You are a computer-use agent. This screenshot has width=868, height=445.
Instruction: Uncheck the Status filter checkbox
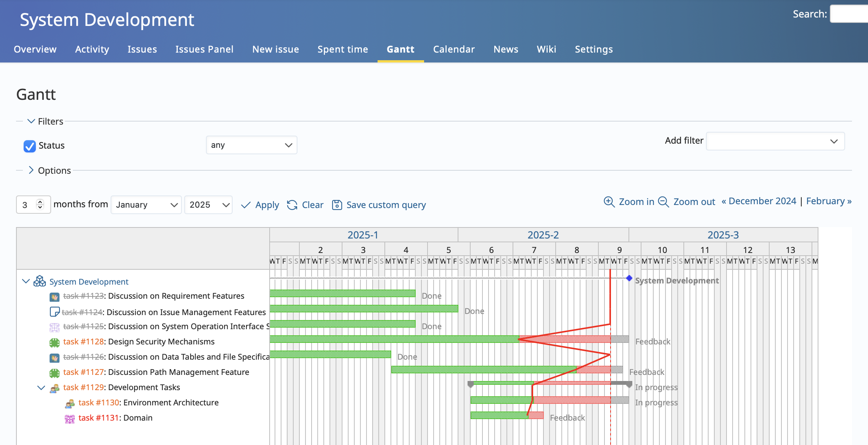(x=30, y=146)
